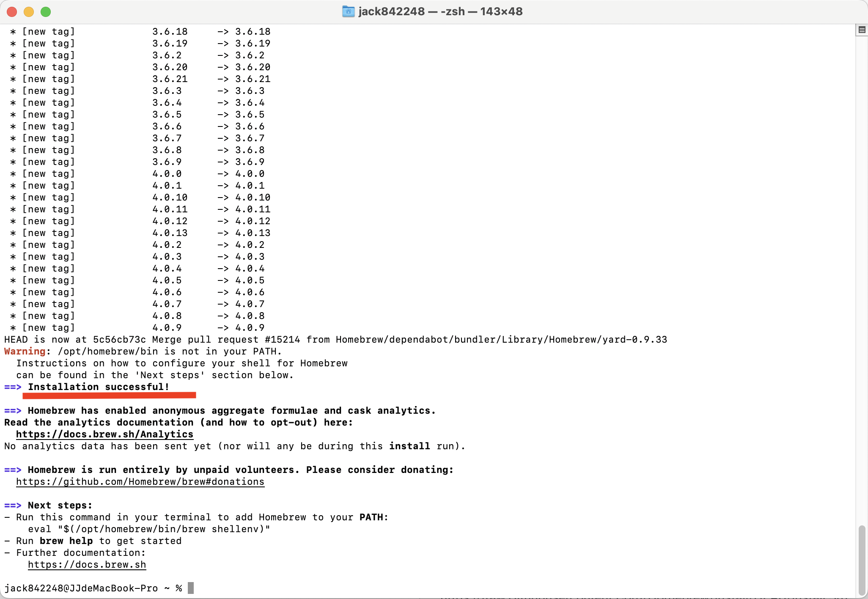Image resolution: width=868 pixels, height=599 pixels.
Task: Click the tag line '3.6.18 -> 3.6.18'
Action: tap(140, 32)
